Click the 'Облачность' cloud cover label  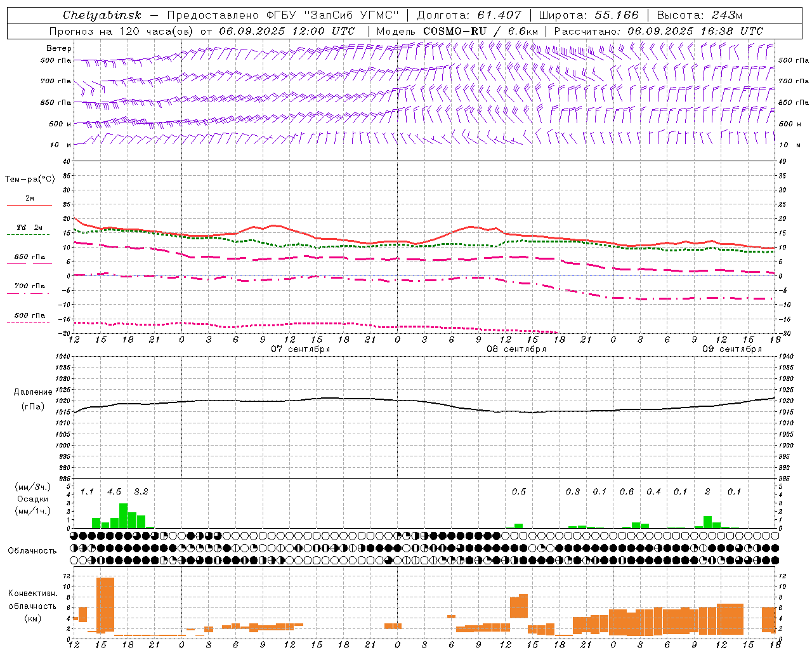click(x=32, y=550)
